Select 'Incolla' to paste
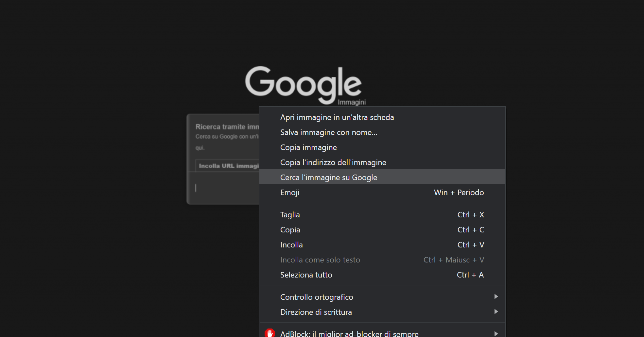This screenshot has width=644, height=337. coord(291,244)
